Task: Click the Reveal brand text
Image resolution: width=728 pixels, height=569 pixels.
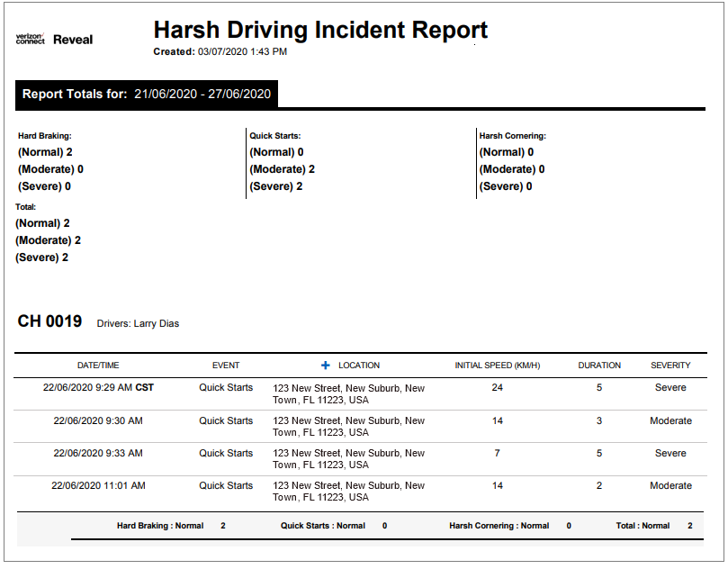Action: (x=73, y=40)
